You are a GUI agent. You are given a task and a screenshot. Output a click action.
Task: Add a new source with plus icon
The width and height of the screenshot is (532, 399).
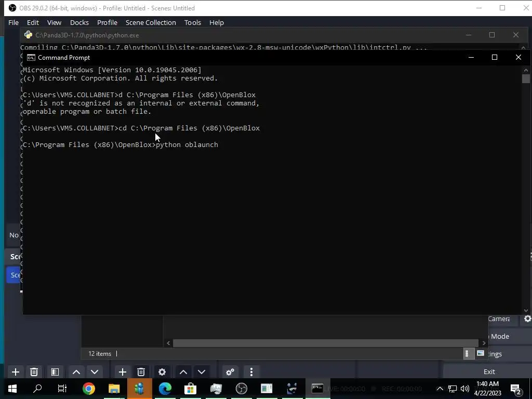pos(123,372)
